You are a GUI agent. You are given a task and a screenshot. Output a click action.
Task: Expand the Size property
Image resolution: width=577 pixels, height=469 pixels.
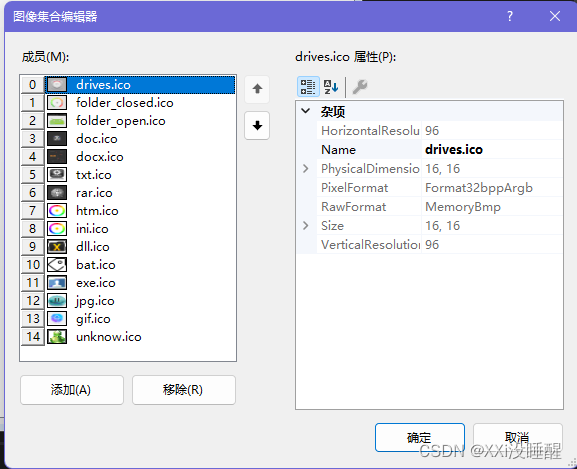click(305, 225)
